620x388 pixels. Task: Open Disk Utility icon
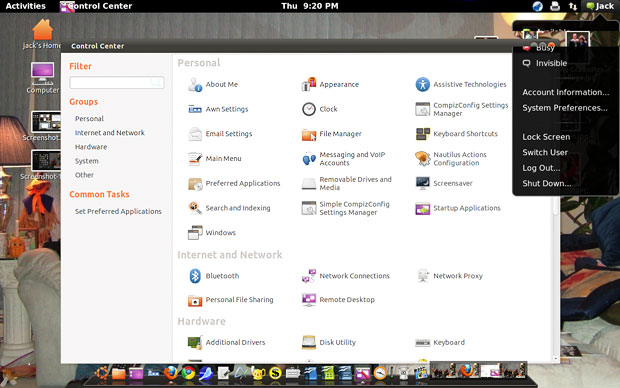click(x=309, y=343)
